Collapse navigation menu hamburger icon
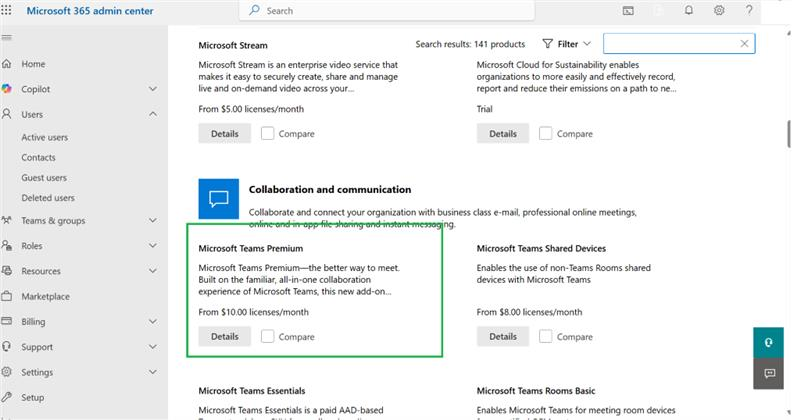Viewport: 800px width, 420px height. pos(6,38)
